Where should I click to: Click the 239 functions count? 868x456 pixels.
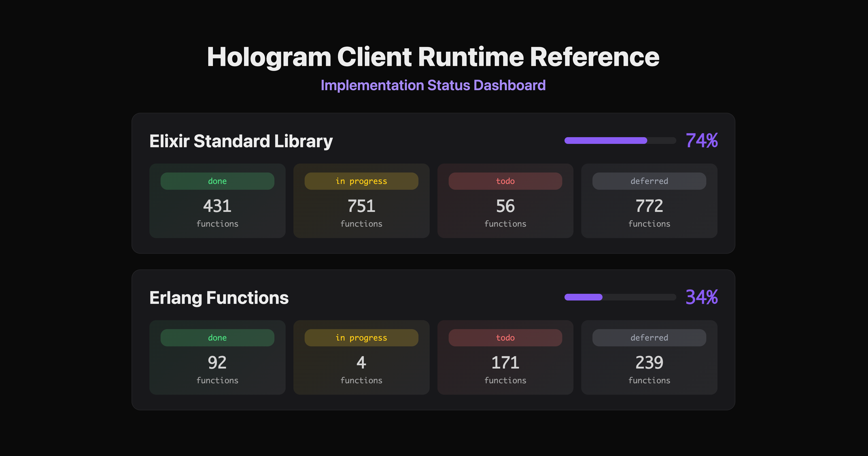pos(649,363)
